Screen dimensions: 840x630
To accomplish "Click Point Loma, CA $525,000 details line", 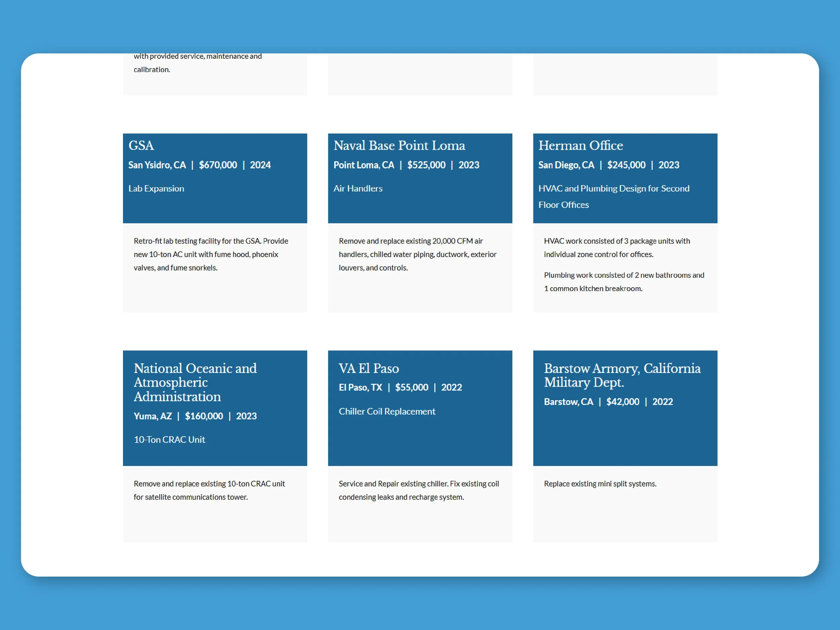I will tap(406, 165).
